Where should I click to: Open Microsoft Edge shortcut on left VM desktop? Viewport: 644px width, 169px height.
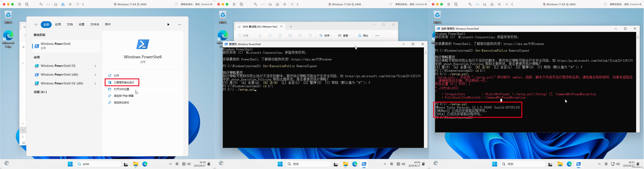[8, 39]
